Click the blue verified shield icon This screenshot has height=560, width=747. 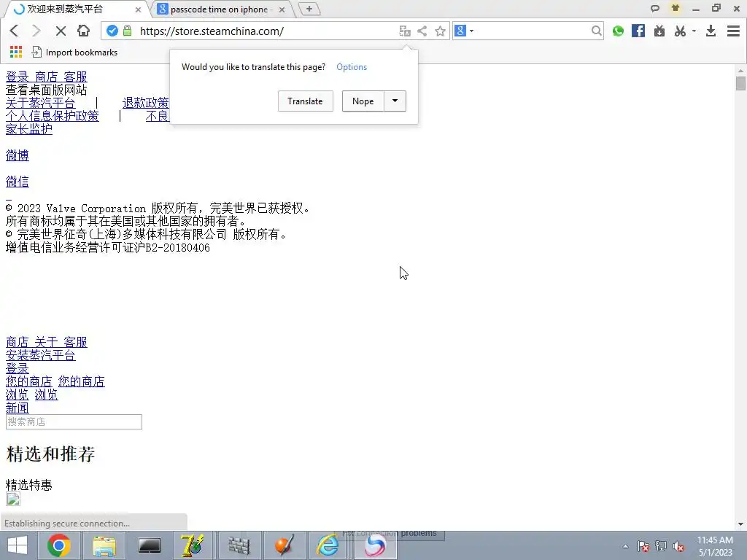pyautogui.click(x=112, y=31)
